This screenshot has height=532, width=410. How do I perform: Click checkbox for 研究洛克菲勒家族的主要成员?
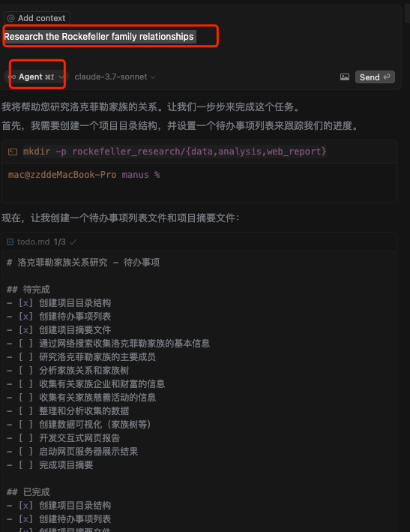coord(25,357)
